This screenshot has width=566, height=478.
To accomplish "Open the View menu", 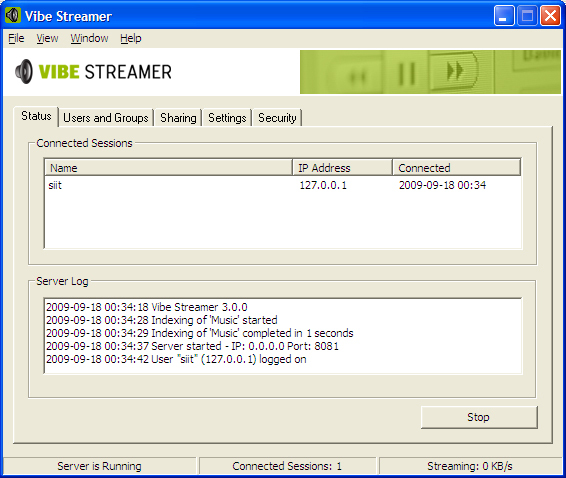I will [x=47, y=38].
